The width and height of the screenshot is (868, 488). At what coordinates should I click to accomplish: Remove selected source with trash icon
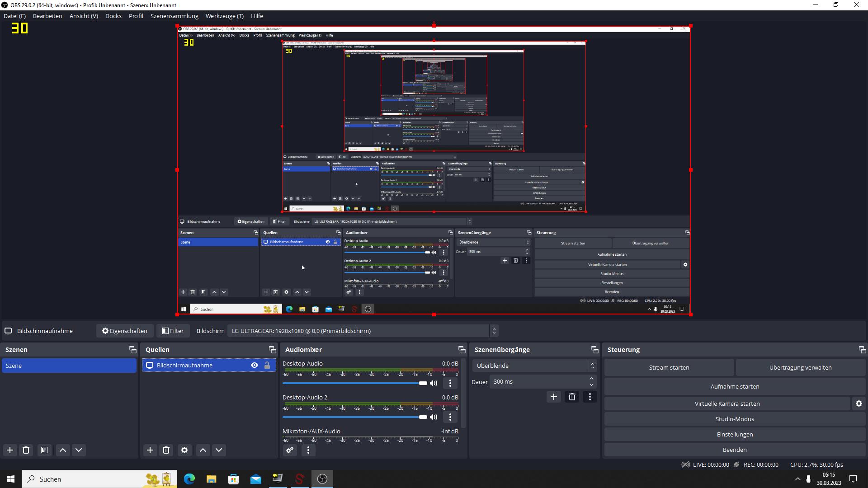(x=166, y=450)
